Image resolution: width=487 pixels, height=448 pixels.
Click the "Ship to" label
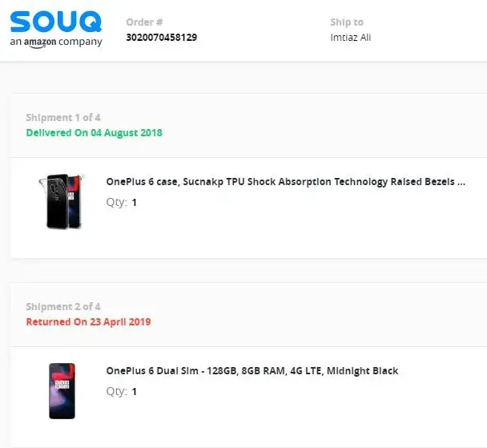346,22
